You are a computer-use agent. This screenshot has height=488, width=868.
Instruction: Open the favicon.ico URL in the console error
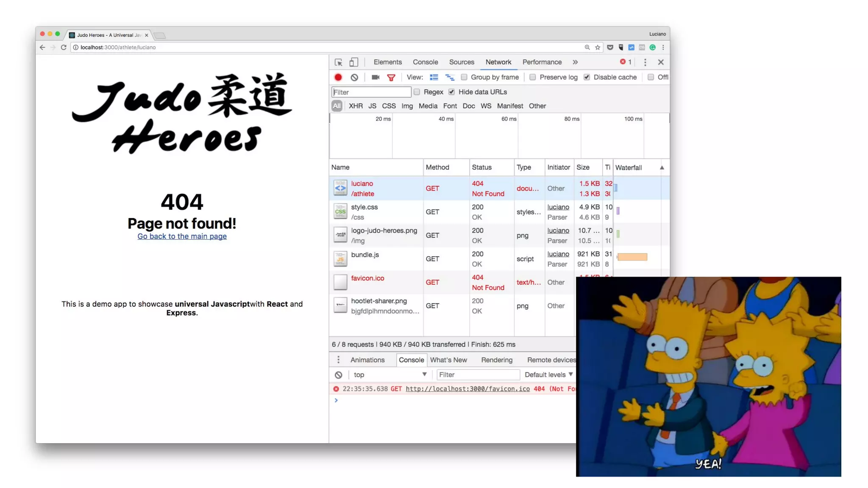point(467,389)
